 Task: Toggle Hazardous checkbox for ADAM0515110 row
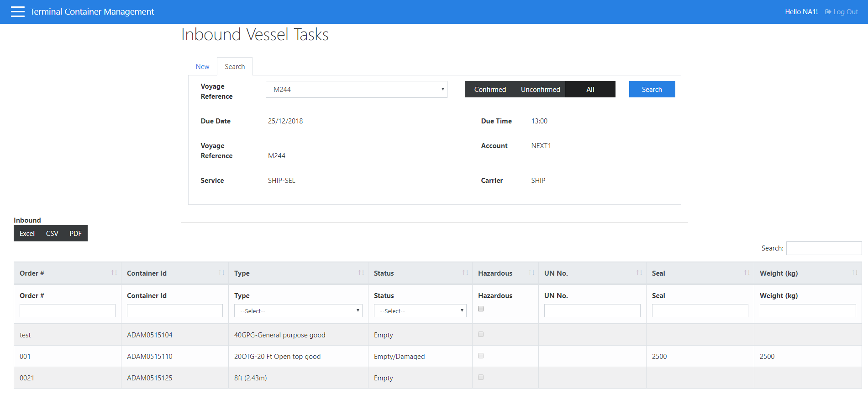[481, 356]
